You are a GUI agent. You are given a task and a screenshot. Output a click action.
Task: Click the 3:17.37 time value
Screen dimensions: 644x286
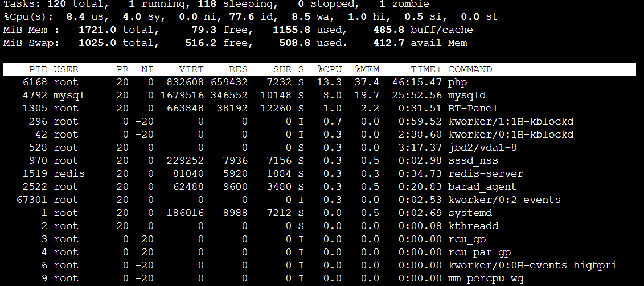tap(420, 148)
